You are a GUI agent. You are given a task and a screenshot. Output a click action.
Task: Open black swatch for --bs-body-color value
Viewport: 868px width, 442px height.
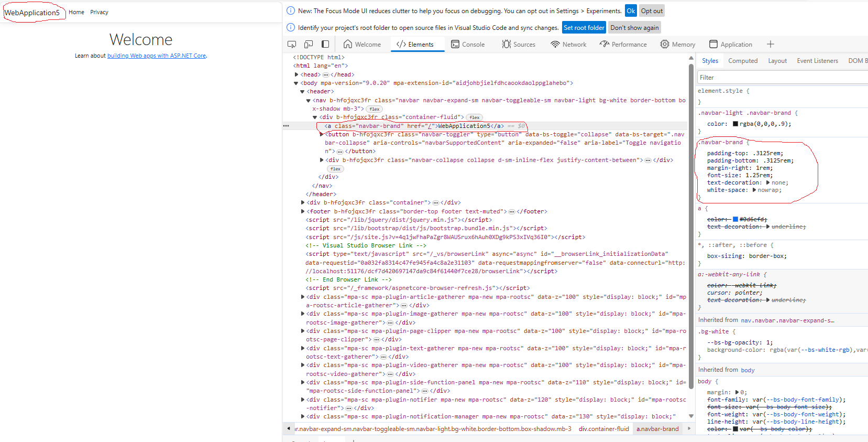click(735, 429)
